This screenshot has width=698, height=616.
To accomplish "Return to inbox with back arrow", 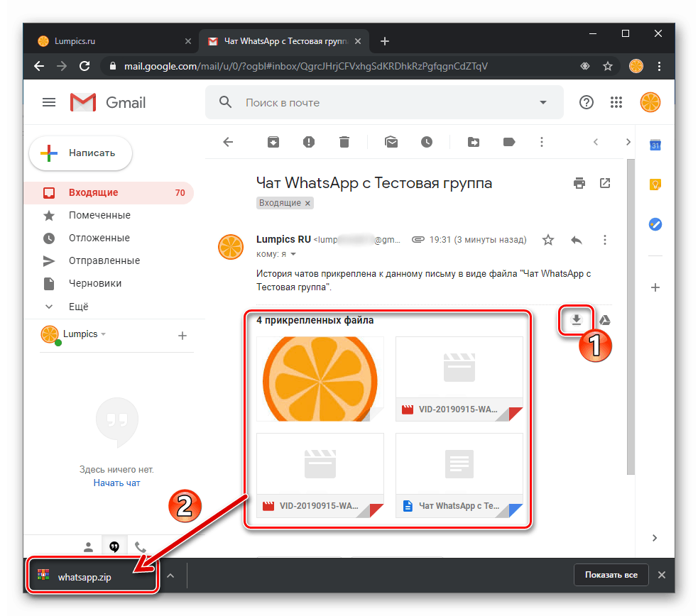I will pyautogui.click(x=228, y=142).
